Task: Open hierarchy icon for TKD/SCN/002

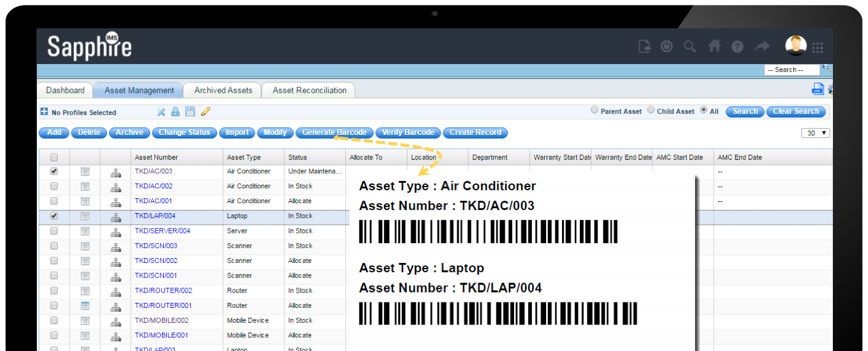Action: [x=116, y=262]
